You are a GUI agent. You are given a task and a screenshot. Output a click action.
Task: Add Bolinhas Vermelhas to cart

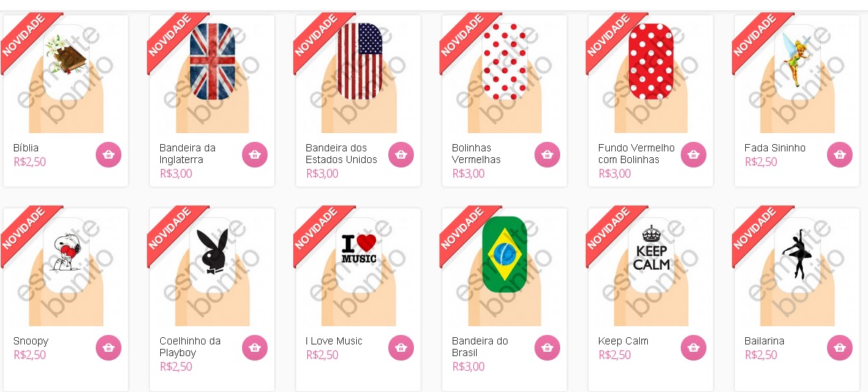(547, 154)
